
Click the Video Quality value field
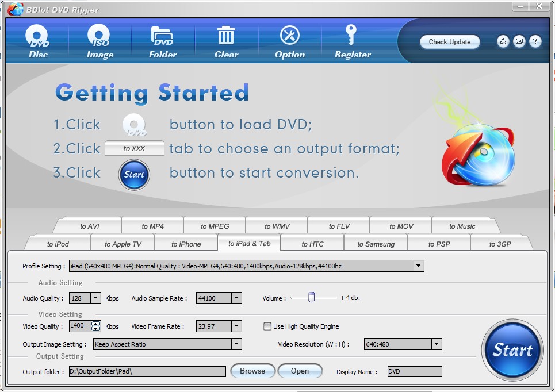80,326
